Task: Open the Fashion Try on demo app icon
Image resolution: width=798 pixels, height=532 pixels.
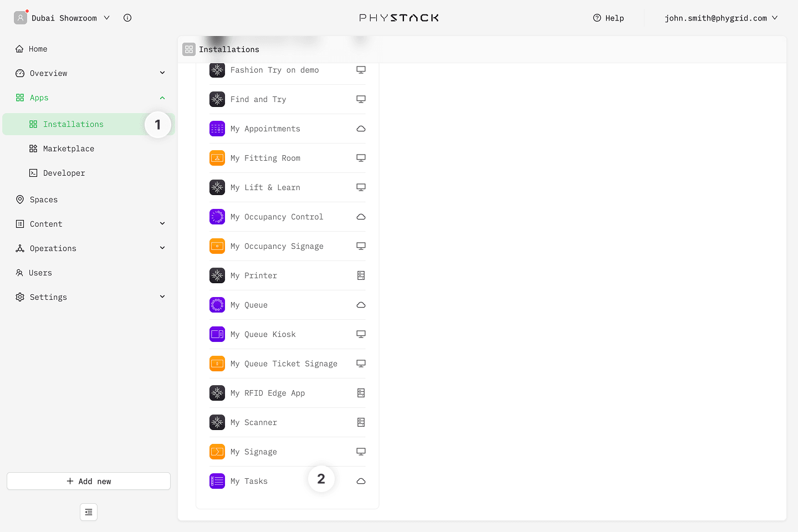Action: [x=217, y=70]
